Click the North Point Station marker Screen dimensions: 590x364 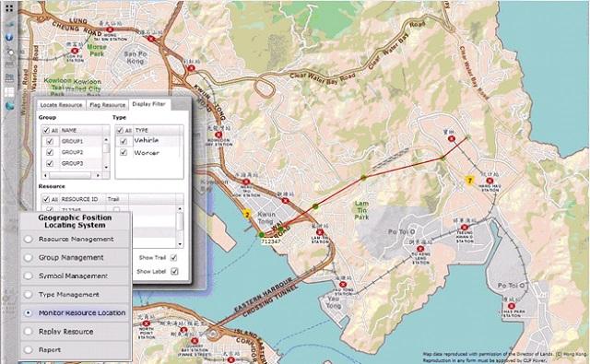click(x=147, y=323)
